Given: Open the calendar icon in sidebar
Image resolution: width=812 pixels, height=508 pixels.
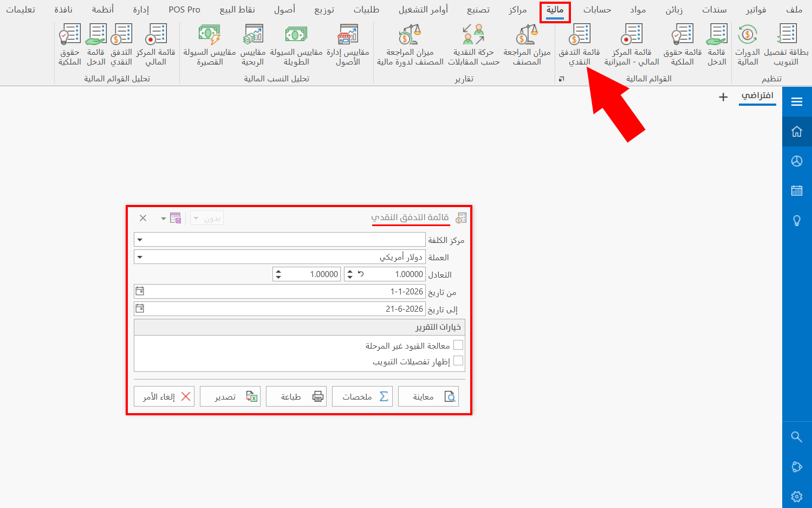Looking at the screenshot, I should tap(797, 190).
